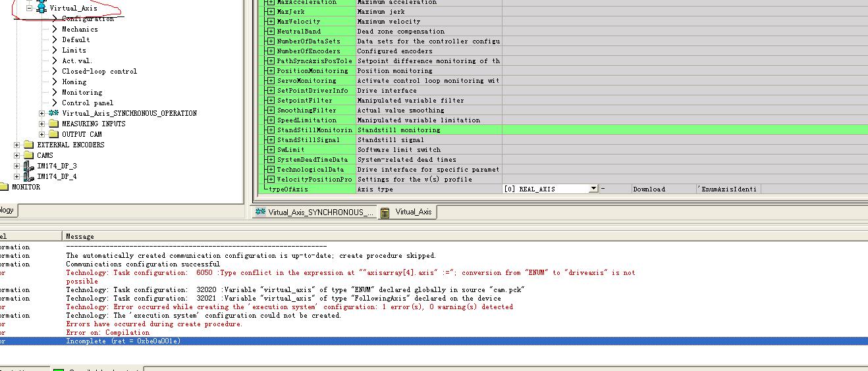Screen dimensions: 868x371
Task: Click the arrow icon beside Act. val.
Action: tap(55, 61)
